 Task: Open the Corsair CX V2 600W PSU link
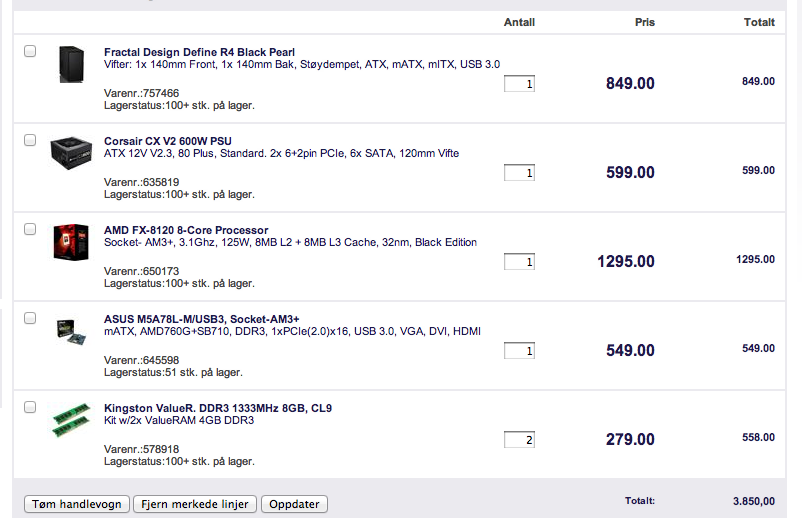tap(168, 141)
